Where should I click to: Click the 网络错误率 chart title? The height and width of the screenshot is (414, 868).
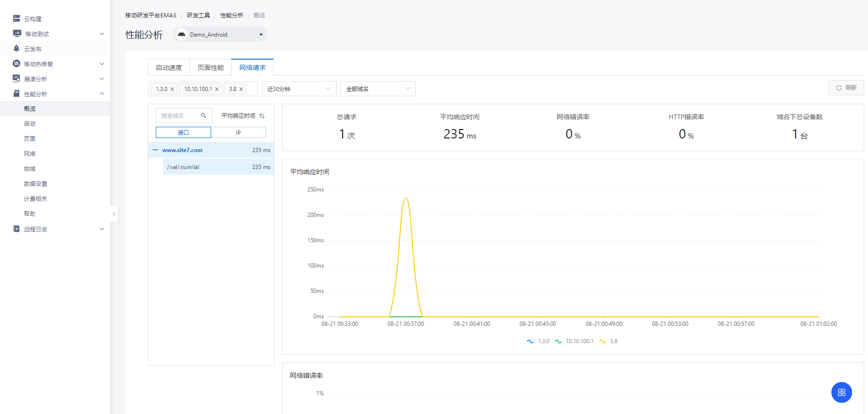[306, 376]
